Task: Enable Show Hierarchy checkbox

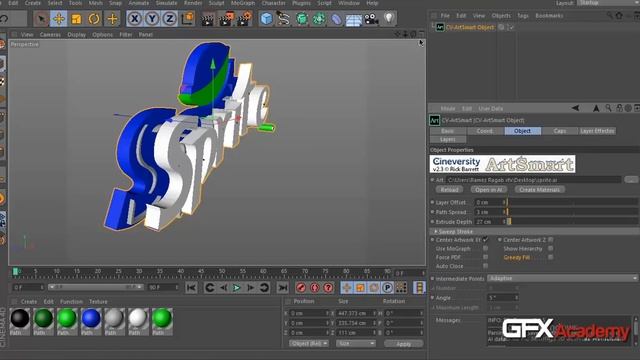Action: 551,248
